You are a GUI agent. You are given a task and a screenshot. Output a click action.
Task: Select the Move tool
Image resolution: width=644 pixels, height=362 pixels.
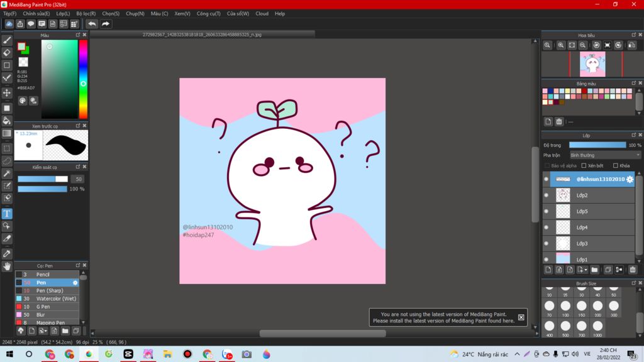(x=7, y=93)
